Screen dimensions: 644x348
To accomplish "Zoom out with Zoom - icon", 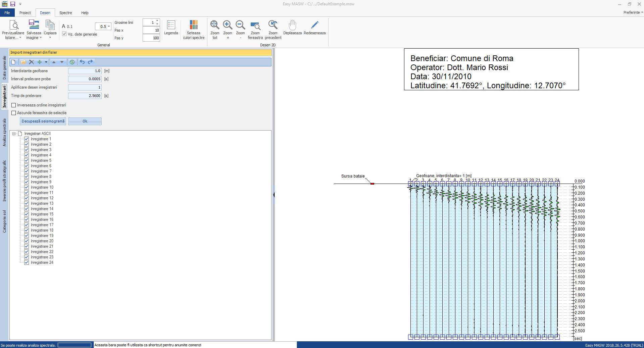I will coord(240,25).
